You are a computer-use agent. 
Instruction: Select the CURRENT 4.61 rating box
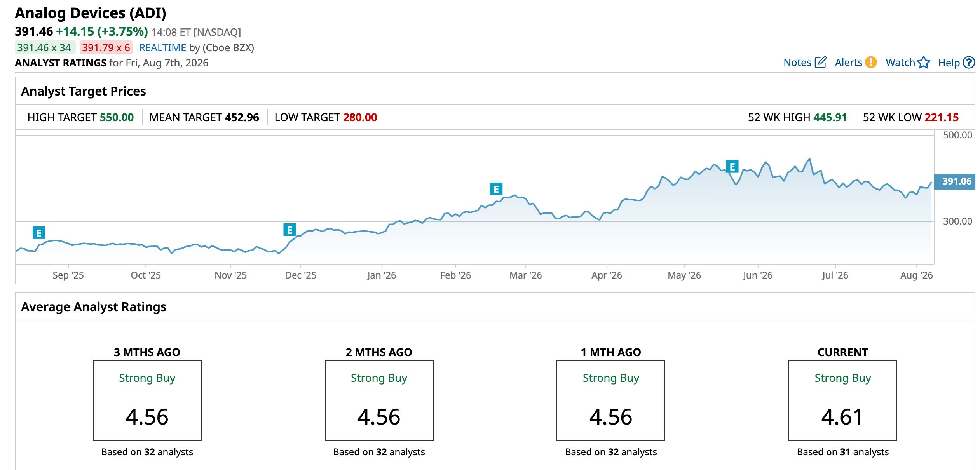point(843,400)
